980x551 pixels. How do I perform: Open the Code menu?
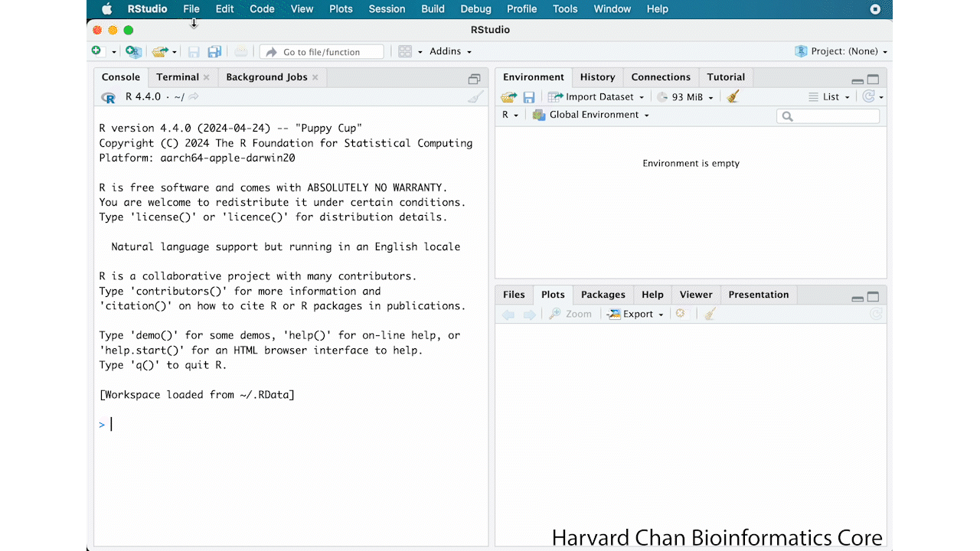(262, 9)
